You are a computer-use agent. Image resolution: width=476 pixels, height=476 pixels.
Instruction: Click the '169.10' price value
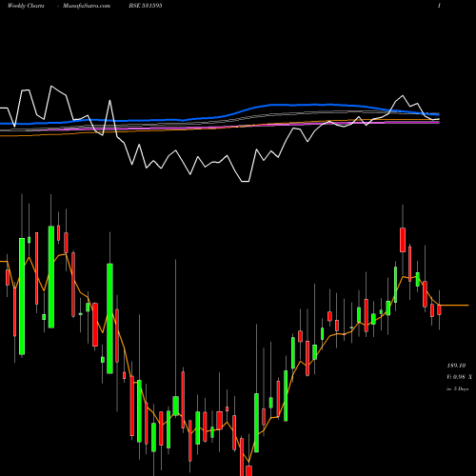(x=456, y=366)
